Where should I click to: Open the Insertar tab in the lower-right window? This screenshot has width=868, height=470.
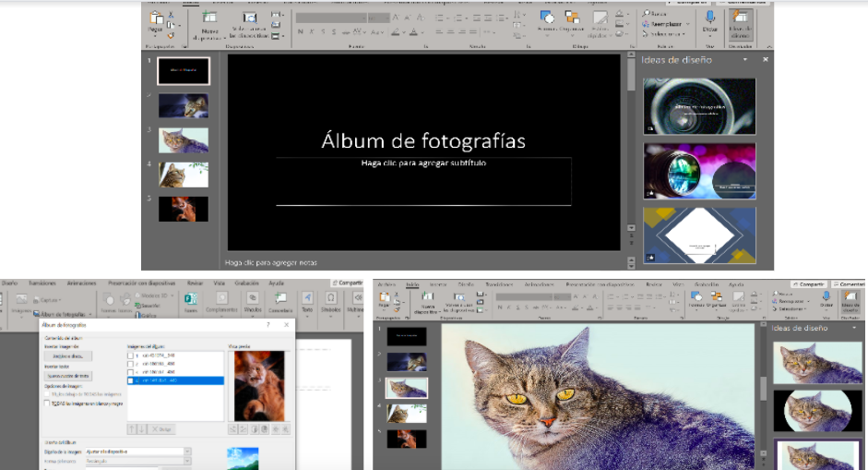point(438,284)
